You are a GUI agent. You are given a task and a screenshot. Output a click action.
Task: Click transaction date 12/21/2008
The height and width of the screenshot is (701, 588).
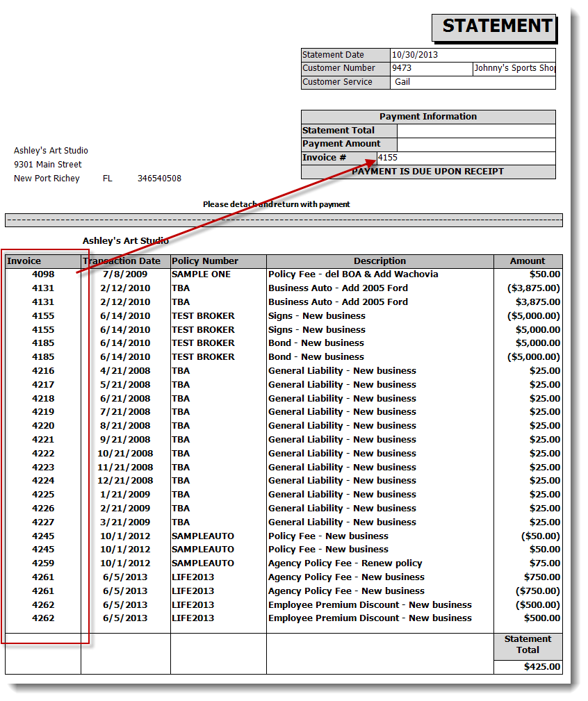124,481
